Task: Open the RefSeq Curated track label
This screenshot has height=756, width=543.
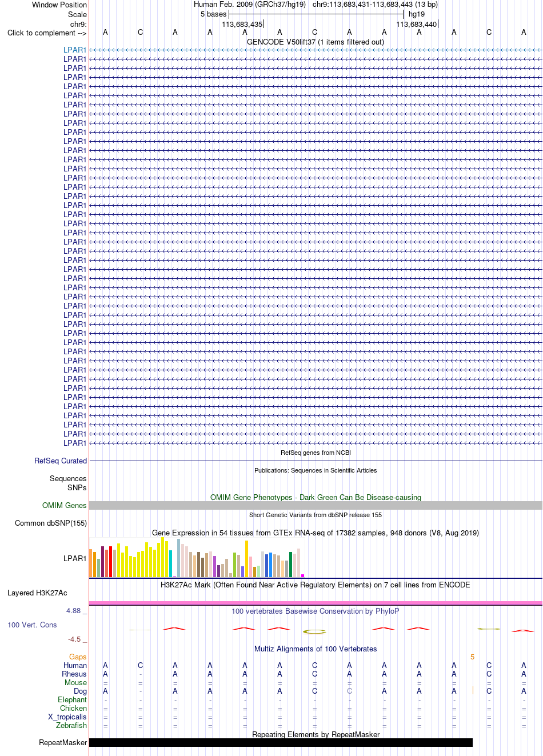Action: click(x=61, y=461)
